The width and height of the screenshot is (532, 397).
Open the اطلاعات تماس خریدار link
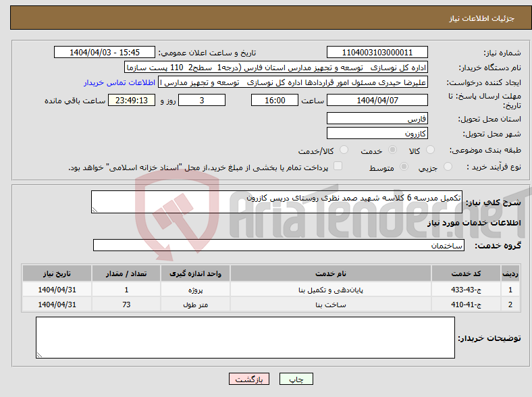(119, 82)
